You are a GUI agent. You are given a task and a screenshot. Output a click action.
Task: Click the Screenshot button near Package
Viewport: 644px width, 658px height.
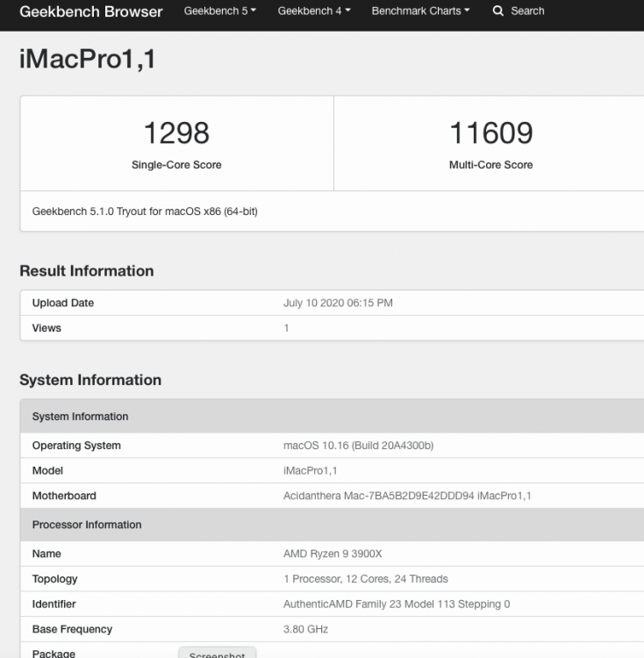217,653
